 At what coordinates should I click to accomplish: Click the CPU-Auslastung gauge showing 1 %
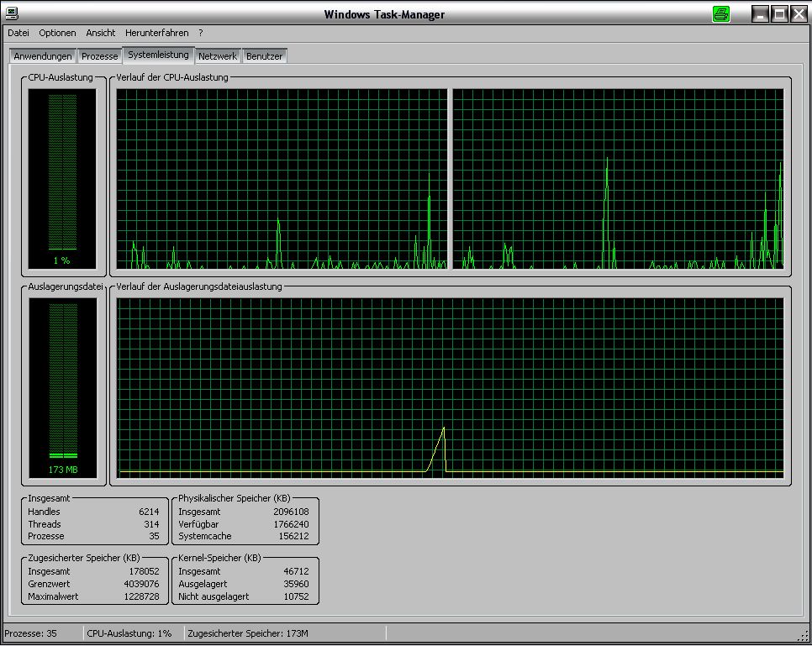point(62,179)
